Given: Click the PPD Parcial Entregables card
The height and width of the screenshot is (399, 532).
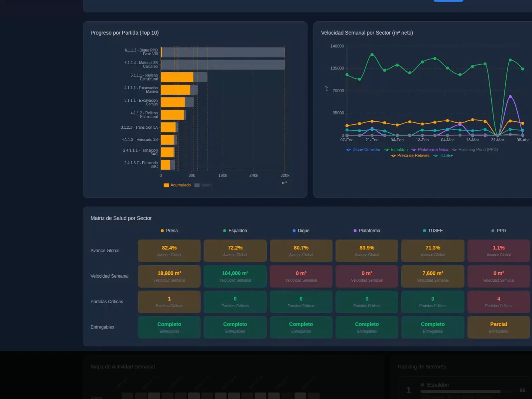Looking at the screenshot, I should (498, 327).
